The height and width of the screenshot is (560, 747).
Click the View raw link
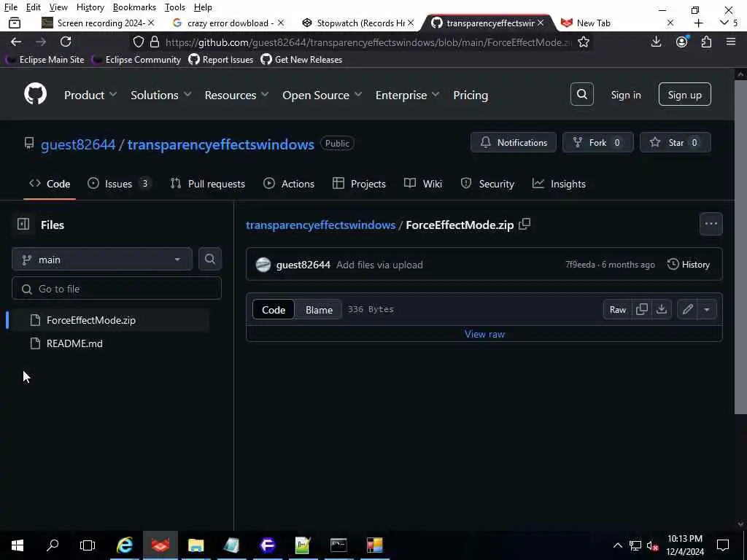[484, 334]
